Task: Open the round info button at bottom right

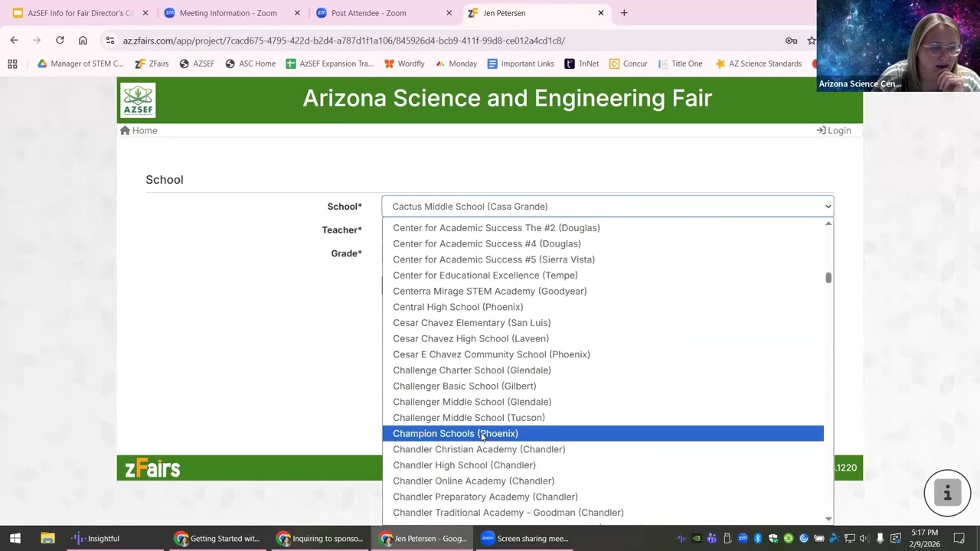Action: pyautogui.click(x=947, y=494)
